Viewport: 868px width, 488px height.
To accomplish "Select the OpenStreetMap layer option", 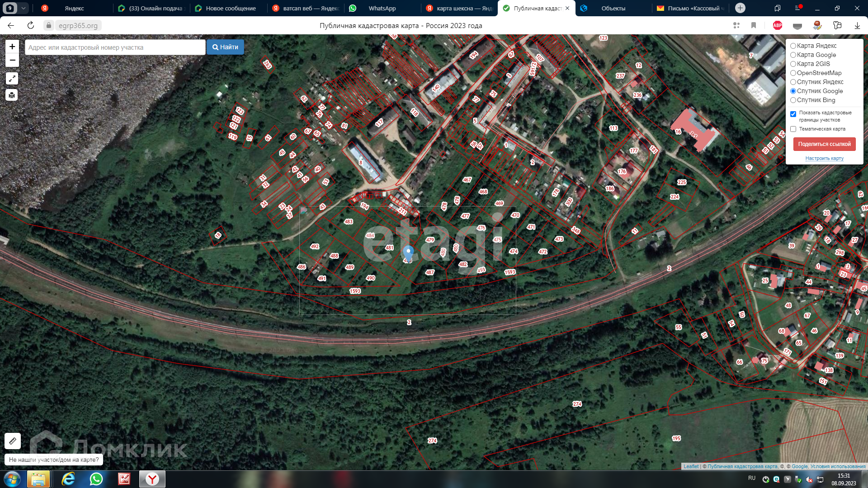I will [793, 73].
